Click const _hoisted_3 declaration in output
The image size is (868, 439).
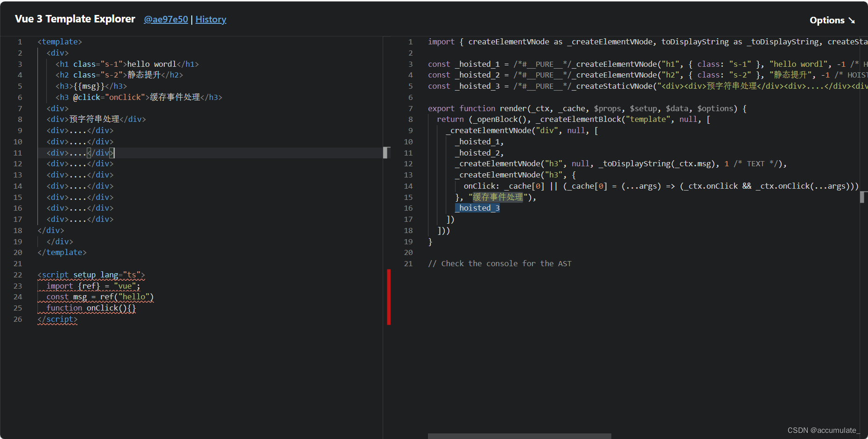click(648, 86)
